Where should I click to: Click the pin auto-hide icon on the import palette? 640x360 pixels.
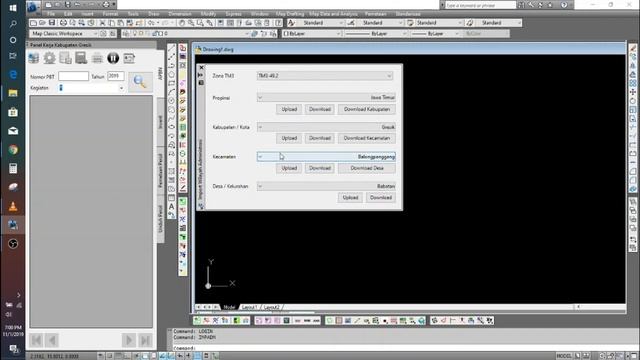point(201,75)
